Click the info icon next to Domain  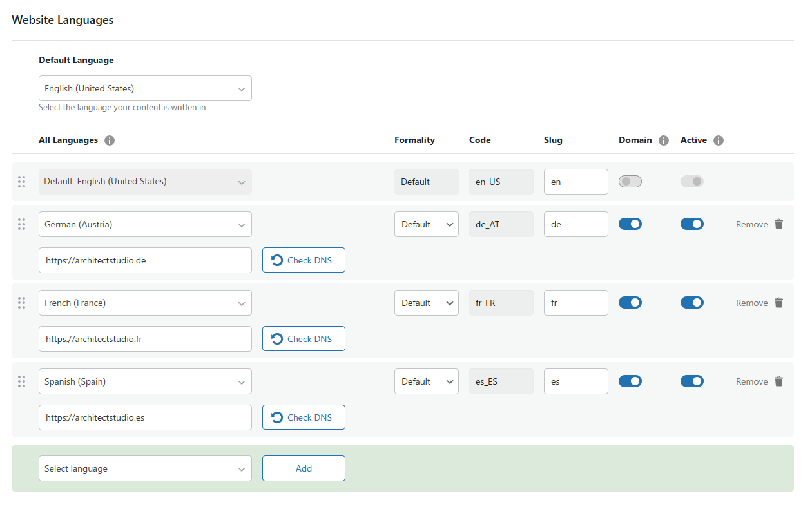(664, 140)
